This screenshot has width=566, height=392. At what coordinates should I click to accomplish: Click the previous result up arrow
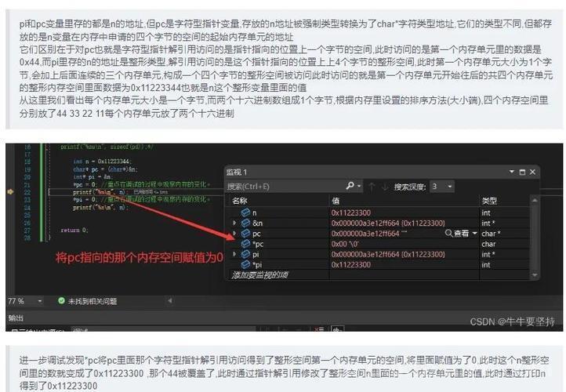click(x=371, y=187)
